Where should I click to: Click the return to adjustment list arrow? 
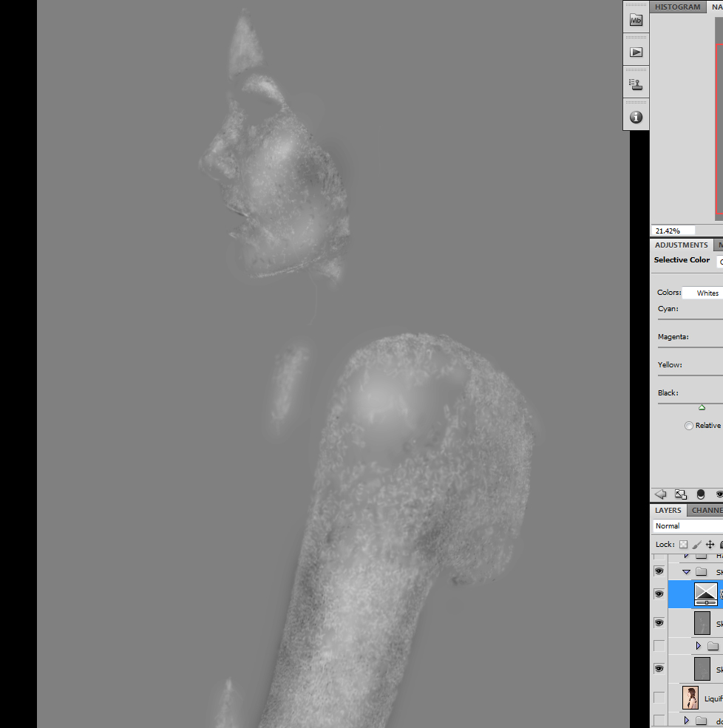[x=661, y=494]
